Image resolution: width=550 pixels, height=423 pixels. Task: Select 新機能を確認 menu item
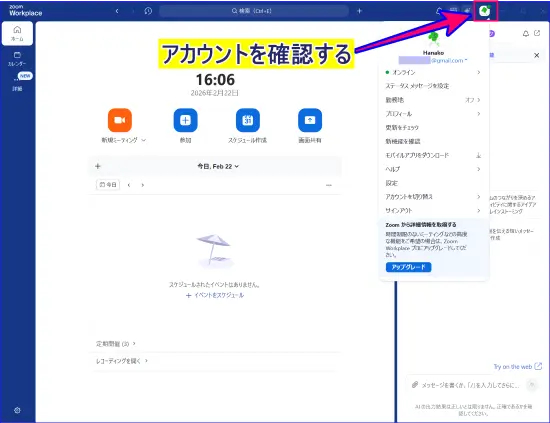[433, 141]
